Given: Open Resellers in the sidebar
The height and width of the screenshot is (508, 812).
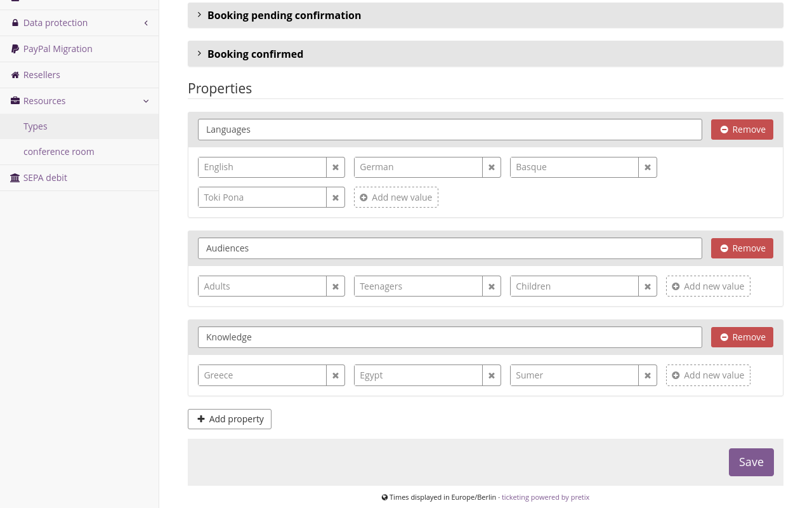Looking at the screenshot, I should coord(79,75).
